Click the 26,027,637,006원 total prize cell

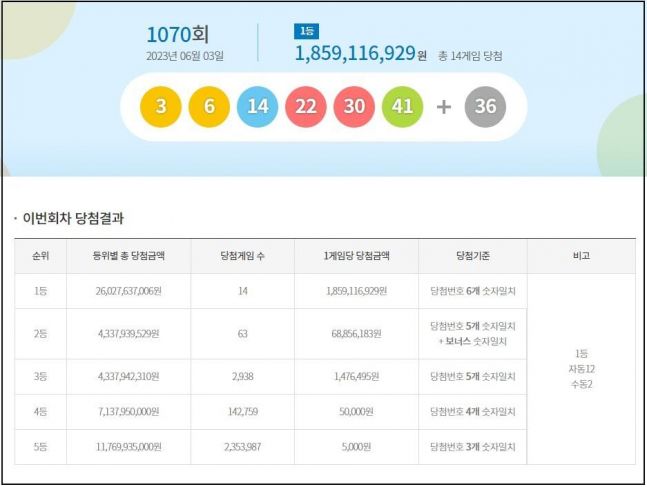(x=128, y=291)
